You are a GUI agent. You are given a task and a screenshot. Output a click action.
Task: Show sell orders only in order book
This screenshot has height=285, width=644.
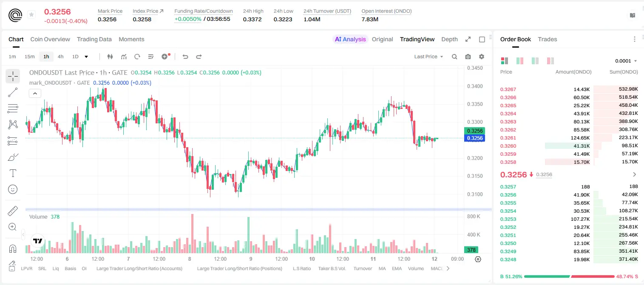[550, 61]
